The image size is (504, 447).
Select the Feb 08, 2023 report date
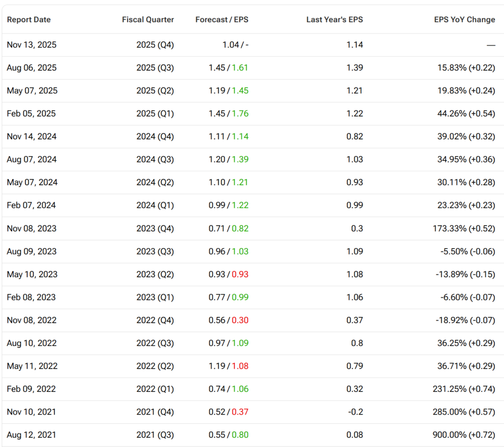pos(31,297)
